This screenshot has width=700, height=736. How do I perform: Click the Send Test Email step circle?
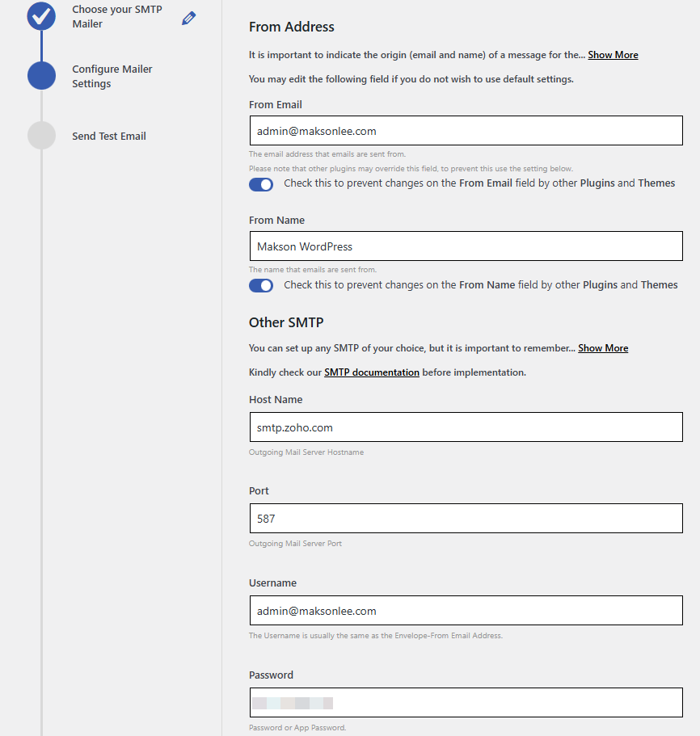coord(41,136)
